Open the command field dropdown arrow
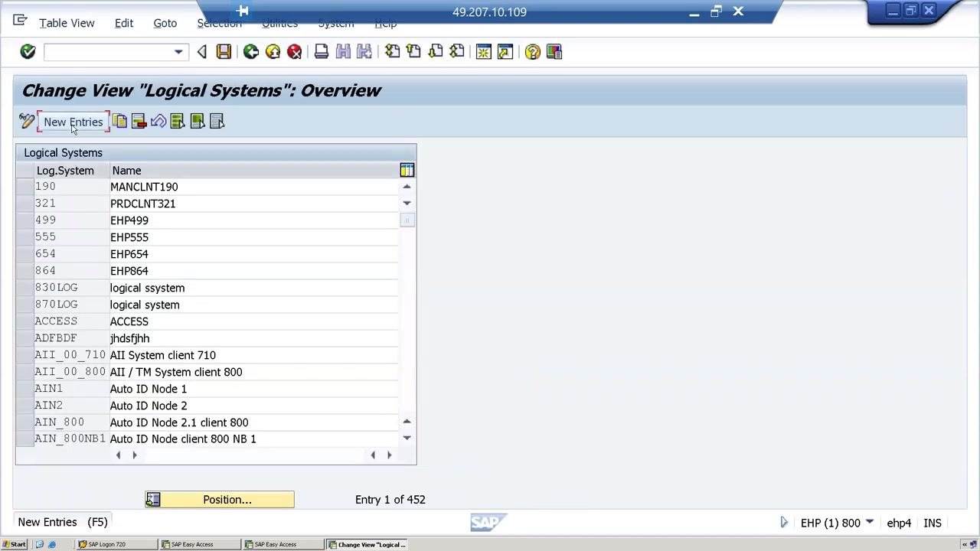This screenshot has width=980, height=551. tap(178, 52)
